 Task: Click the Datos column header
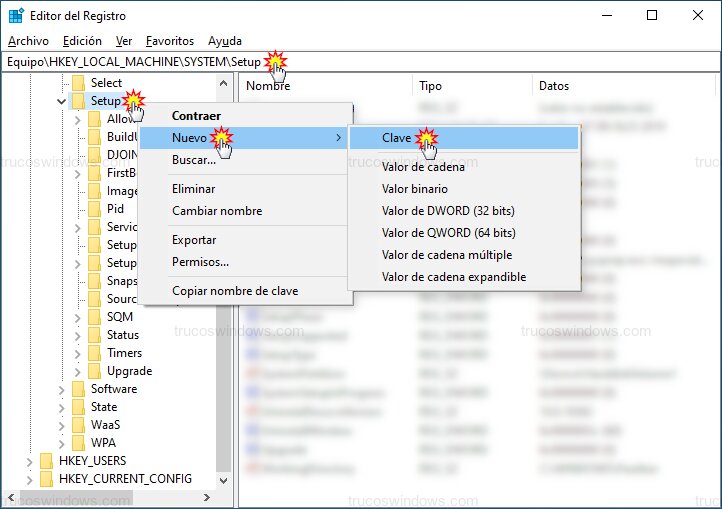624,86
